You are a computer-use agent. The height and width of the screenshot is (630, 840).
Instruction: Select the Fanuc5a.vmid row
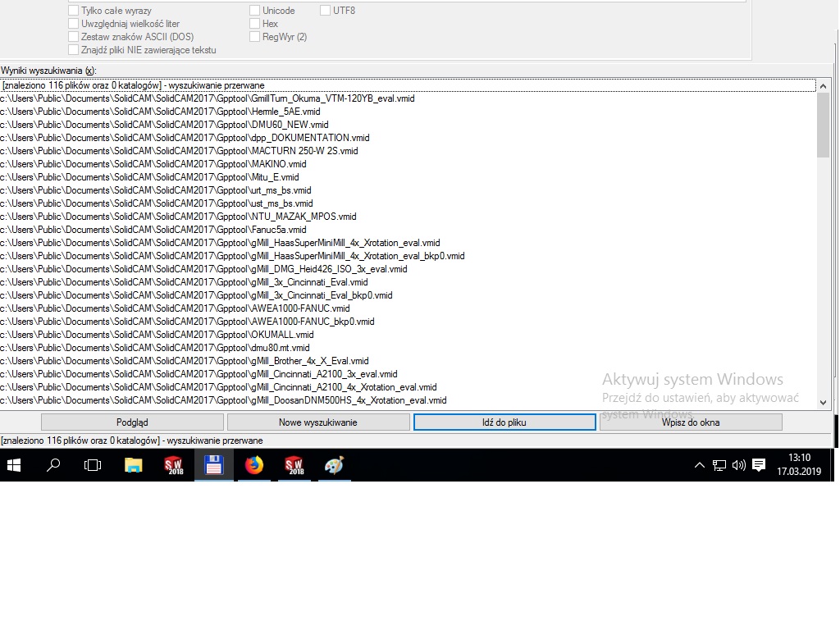[408, 230]
